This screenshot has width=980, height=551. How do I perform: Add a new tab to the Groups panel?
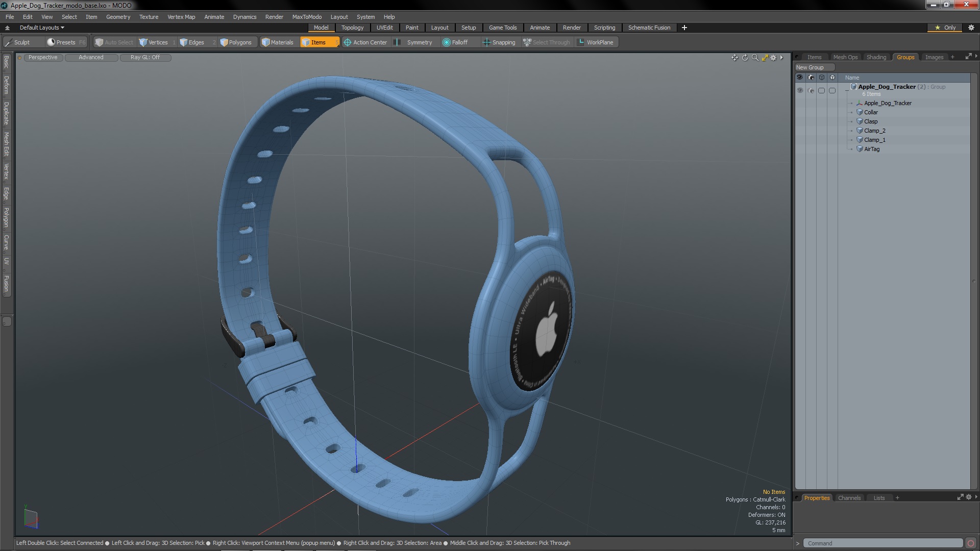point(952,57)
